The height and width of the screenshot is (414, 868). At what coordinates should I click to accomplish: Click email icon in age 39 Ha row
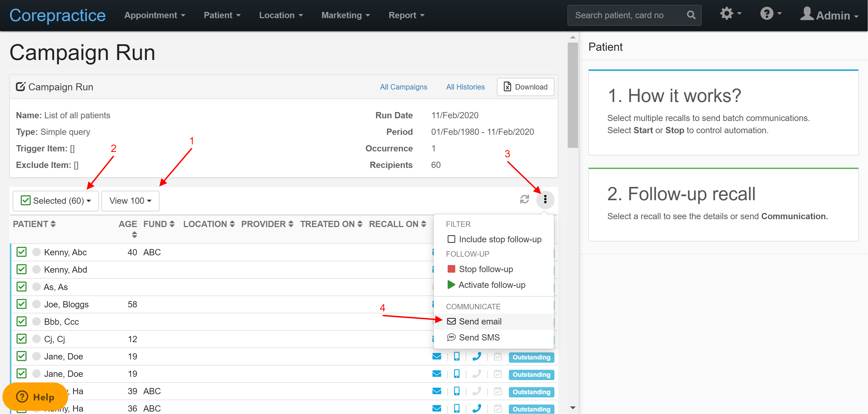tap(437, 391)
